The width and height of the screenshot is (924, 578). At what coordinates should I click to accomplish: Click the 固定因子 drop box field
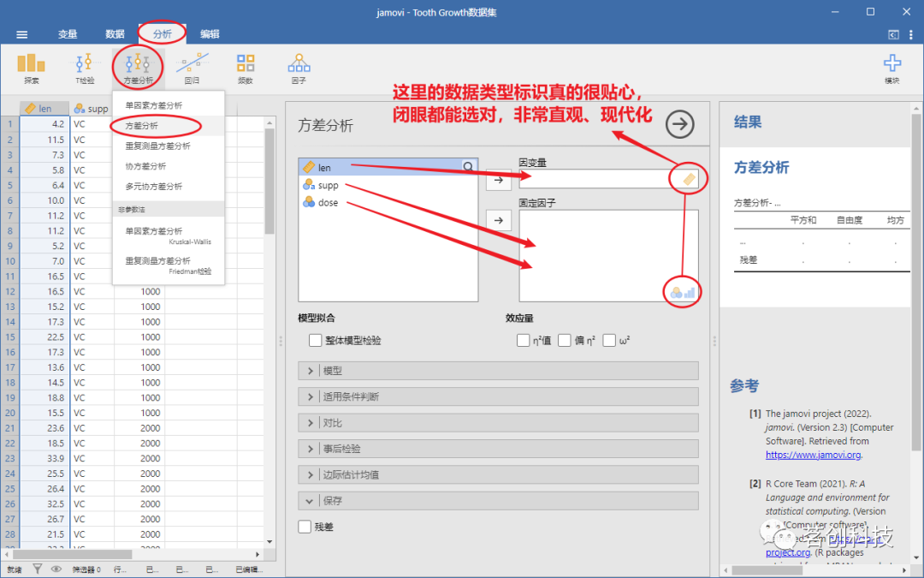(x=609, y=256)
